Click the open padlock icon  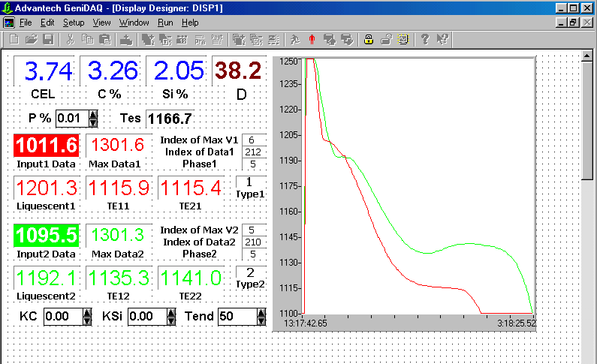click(x=386, y=39)
